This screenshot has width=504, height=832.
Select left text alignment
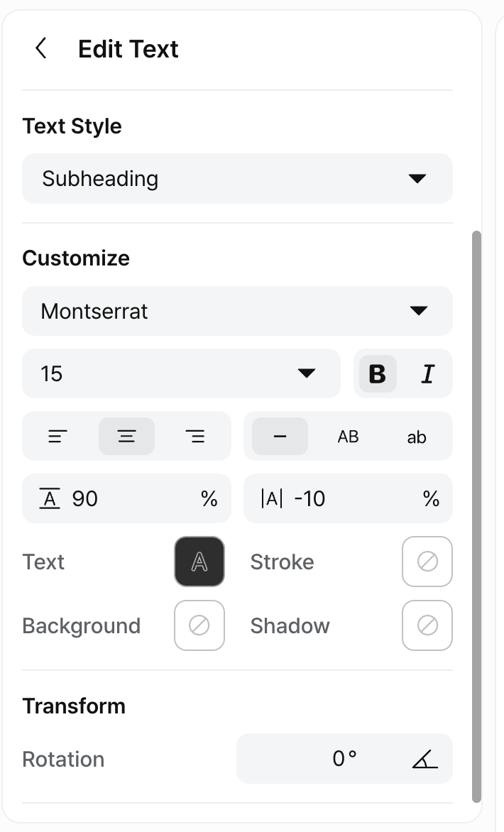point(57,437)
